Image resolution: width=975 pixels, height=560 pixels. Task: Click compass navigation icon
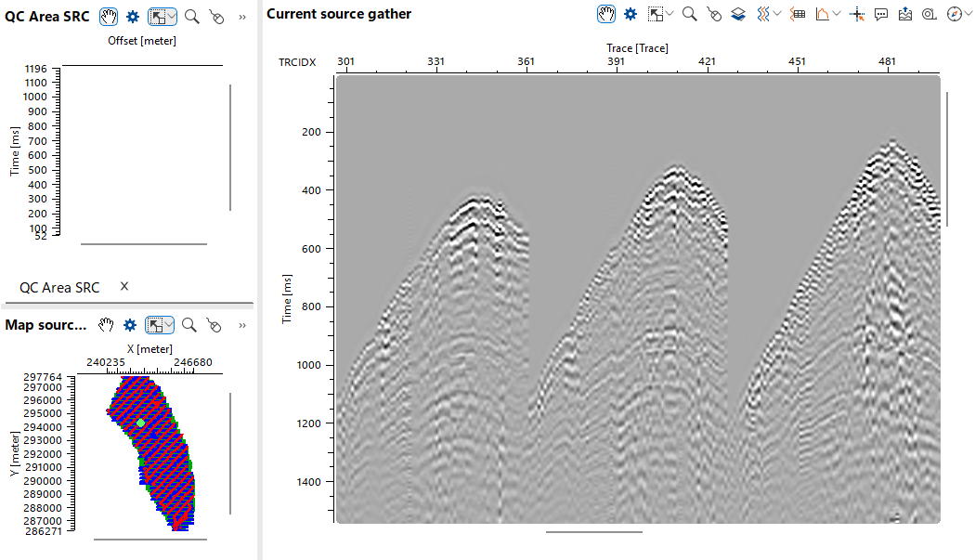click(x=954, y=14)
